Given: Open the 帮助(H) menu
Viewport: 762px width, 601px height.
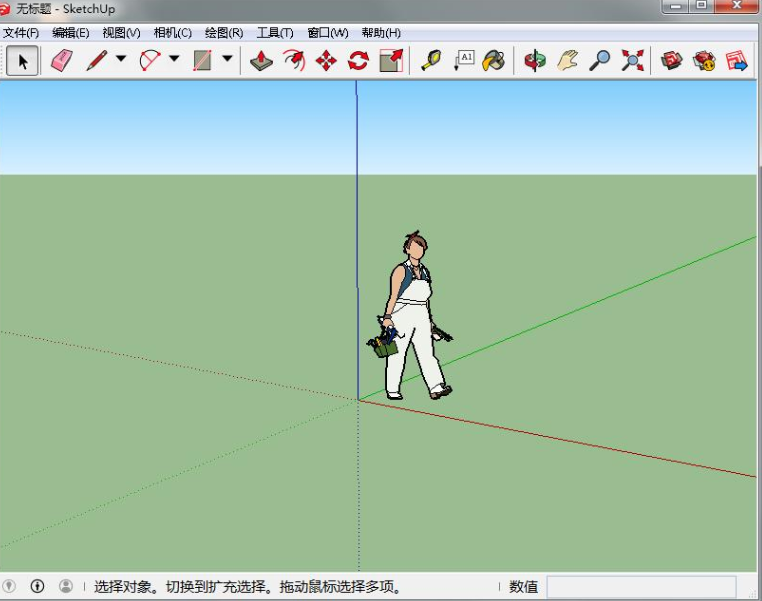Looking at the screenshot, I should [x=381, y=33].
